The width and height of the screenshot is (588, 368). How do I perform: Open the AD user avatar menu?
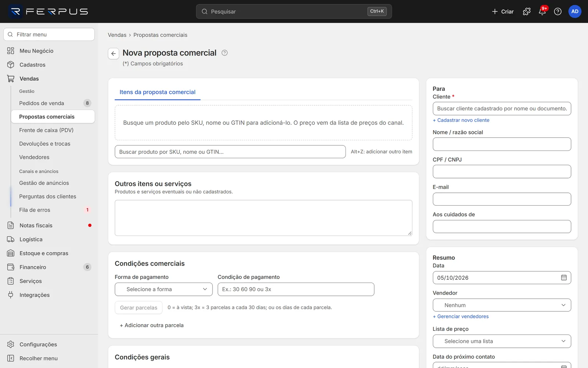point(575,11)
